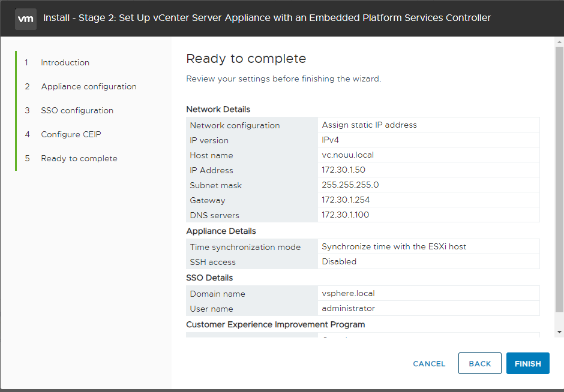
Task: Click the scrollbar down arrow
Action: click(559, 332)
